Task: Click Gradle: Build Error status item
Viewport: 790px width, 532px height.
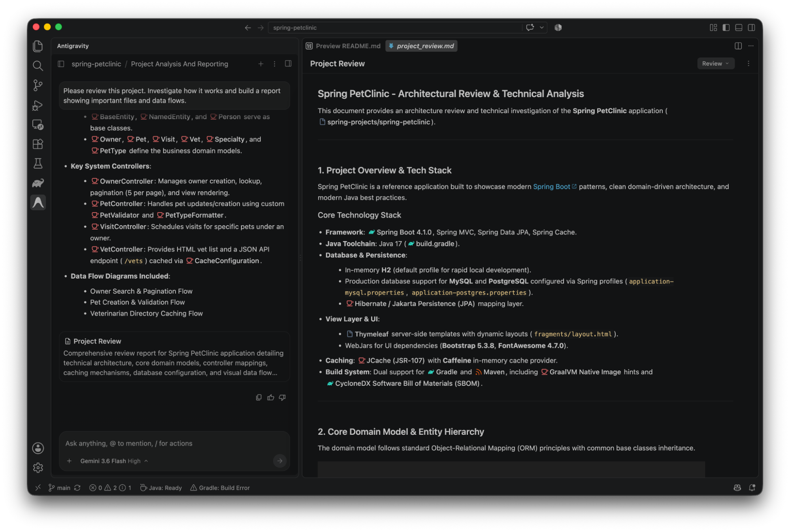Action: (220, 488)
